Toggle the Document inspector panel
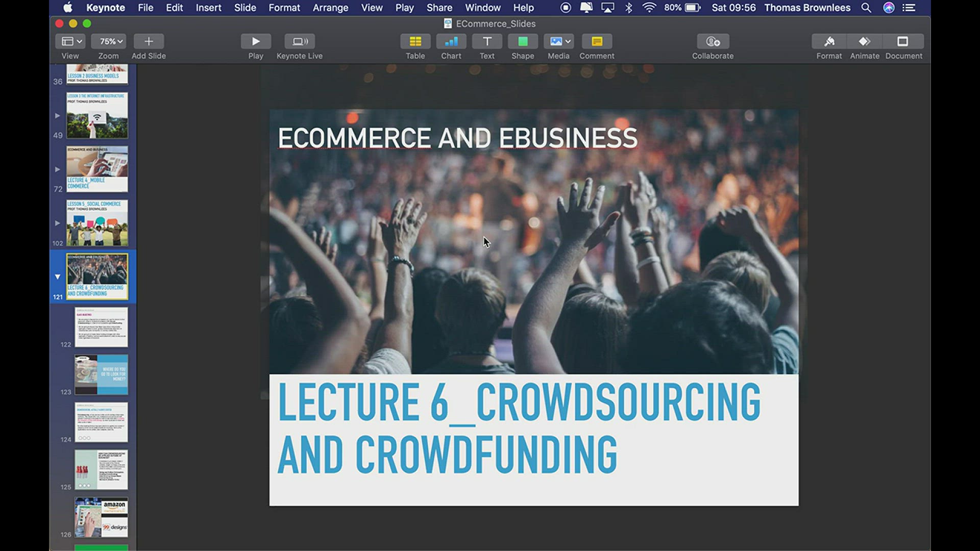Viewport: 980px width, 551px height. [x=903, y=41]
